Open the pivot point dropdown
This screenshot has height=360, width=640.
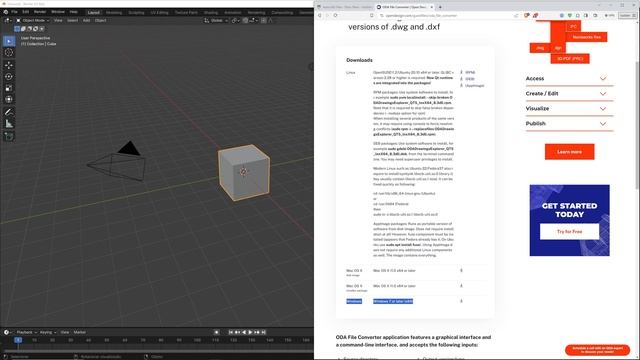pyautogui.click(x=235, y=20)
